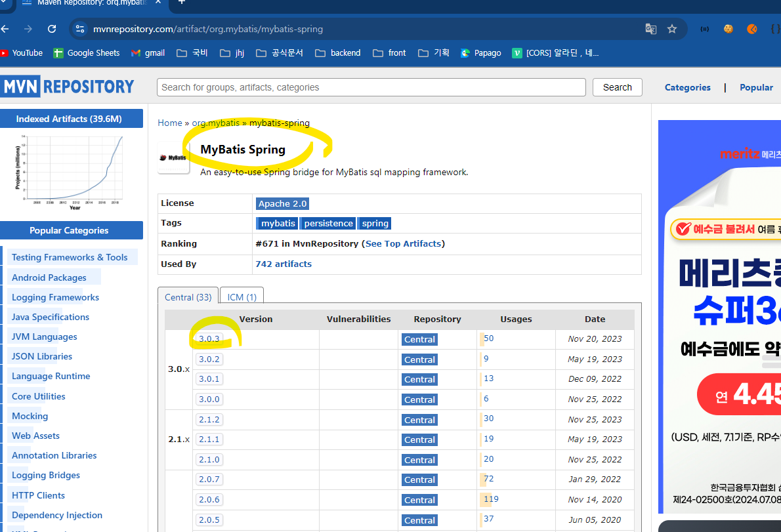The image size is (781, 532).
Task: Open version 2.1.2
Action: (x=209, y=420)
